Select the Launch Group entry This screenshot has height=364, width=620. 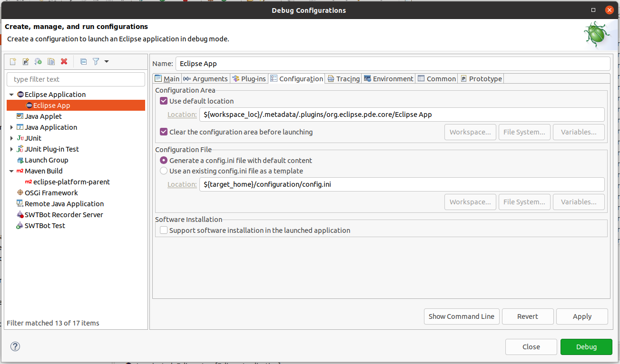point(47,160)
